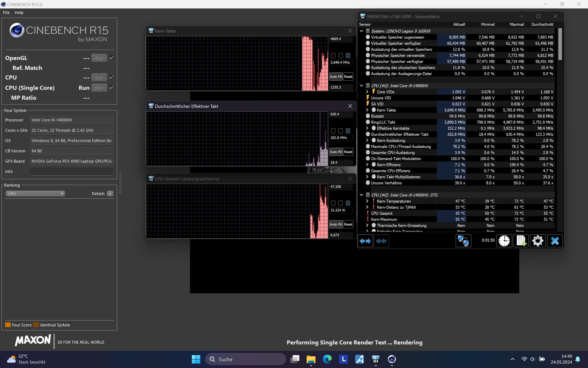The image size is (588, 368).
Task: Reset sensor timer with clock icon
Action: click(x=504, y=241)
